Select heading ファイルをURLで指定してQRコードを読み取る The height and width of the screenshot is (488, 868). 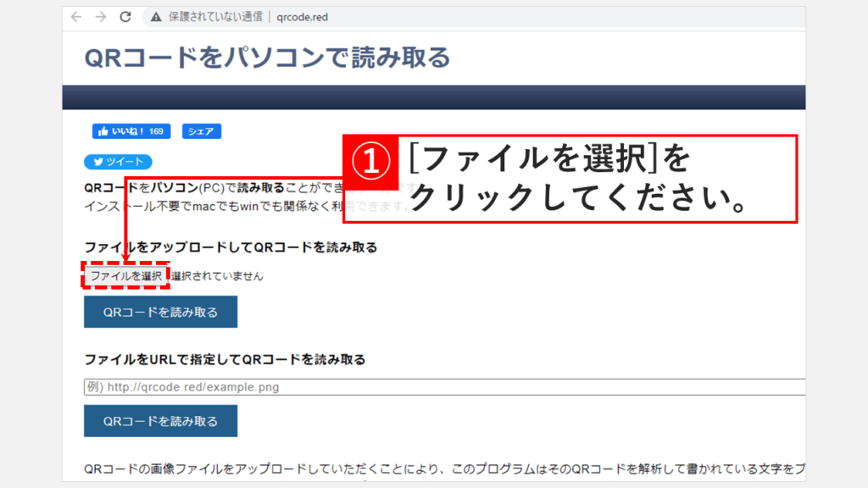point(225,359)
